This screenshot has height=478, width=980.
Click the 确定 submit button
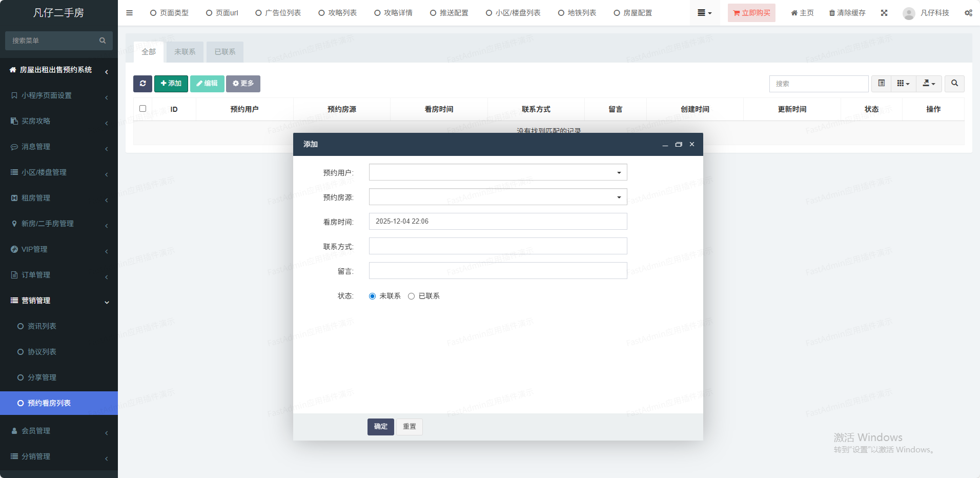click(380, 427)
